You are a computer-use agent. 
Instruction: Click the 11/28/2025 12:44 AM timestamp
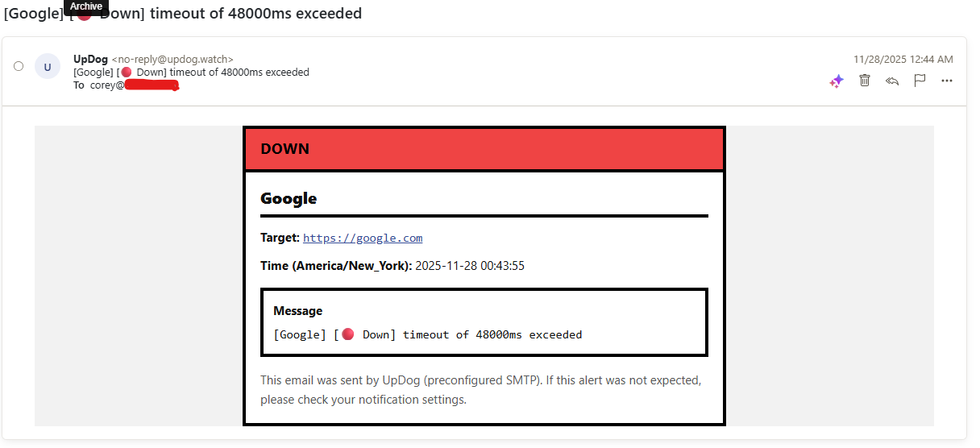pos(903,59)
